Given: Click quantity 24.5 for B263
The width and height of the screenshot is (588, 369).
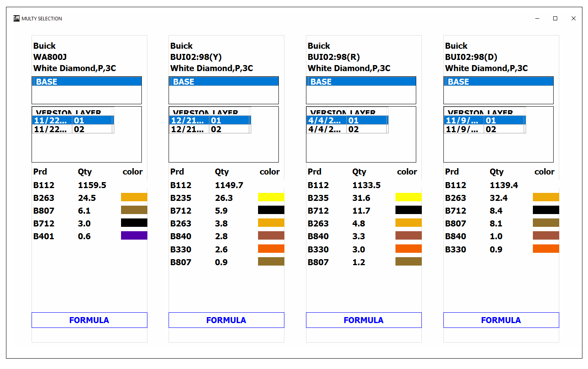Looking at the screenshot, I should (x=87, y=198).
